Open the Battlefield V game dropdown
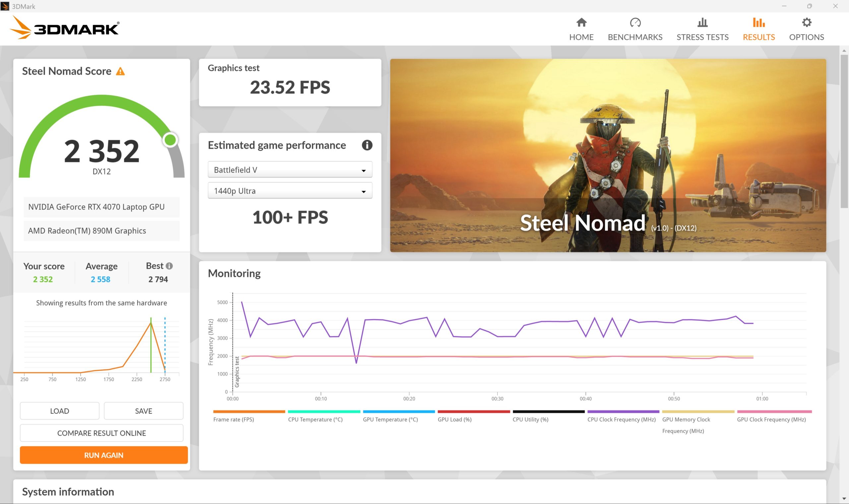Viewport: 849px width, 504px height. click(290, 169)
